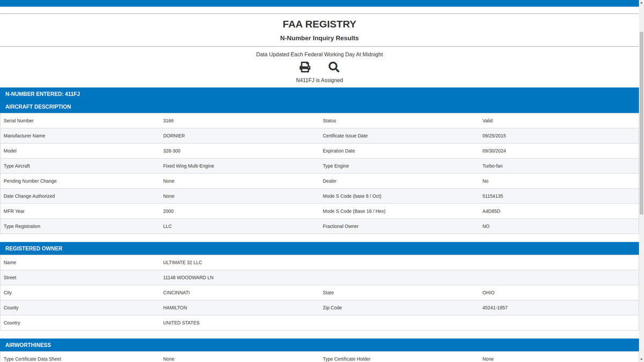Click the magnifying glass search icon
The image size is (644, 362).
[334, 67]
